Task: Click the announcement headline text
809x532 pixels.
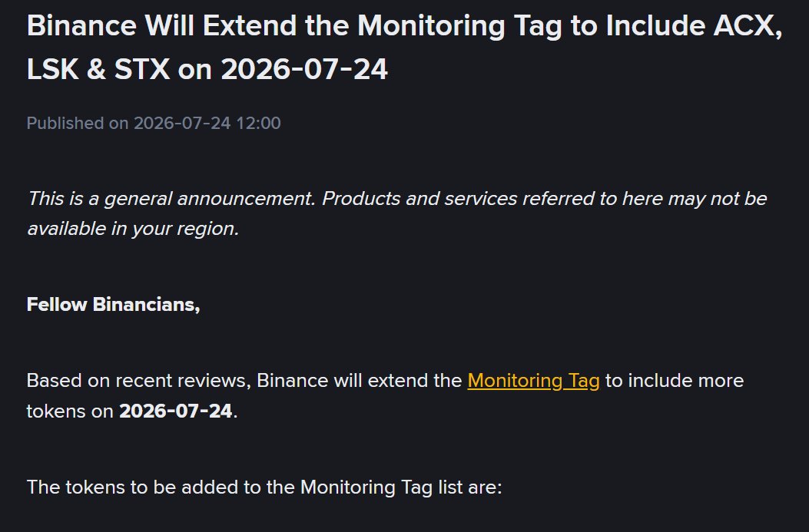Action: click(404, 47)
